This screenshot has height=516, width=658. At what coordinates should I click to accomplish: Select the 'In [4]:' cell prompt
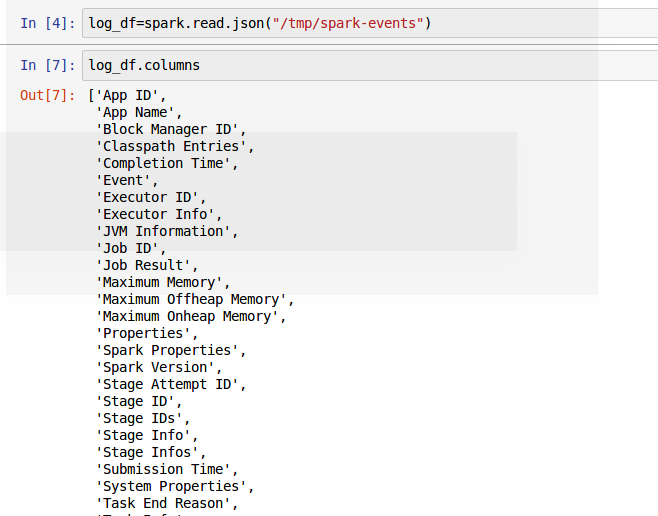48,23
